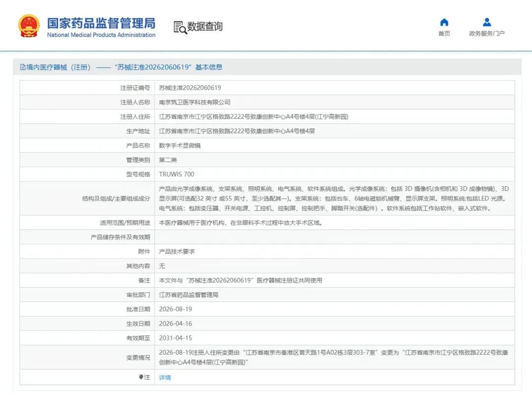The image size is (532, 400).
Task: Click the 首页 label
Action: point(444,33)
